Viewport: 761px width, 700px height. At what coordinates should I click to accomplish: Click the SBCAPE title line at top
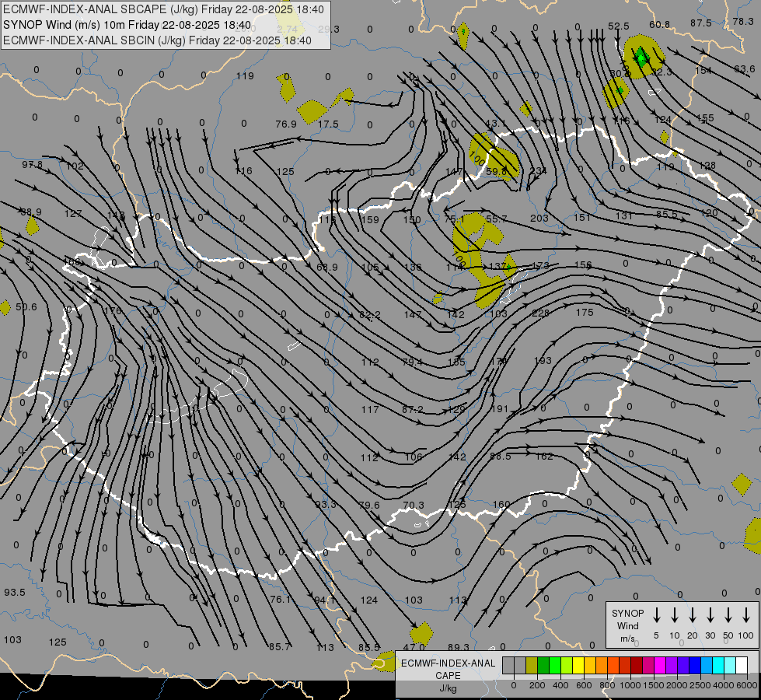coord(163,9)
